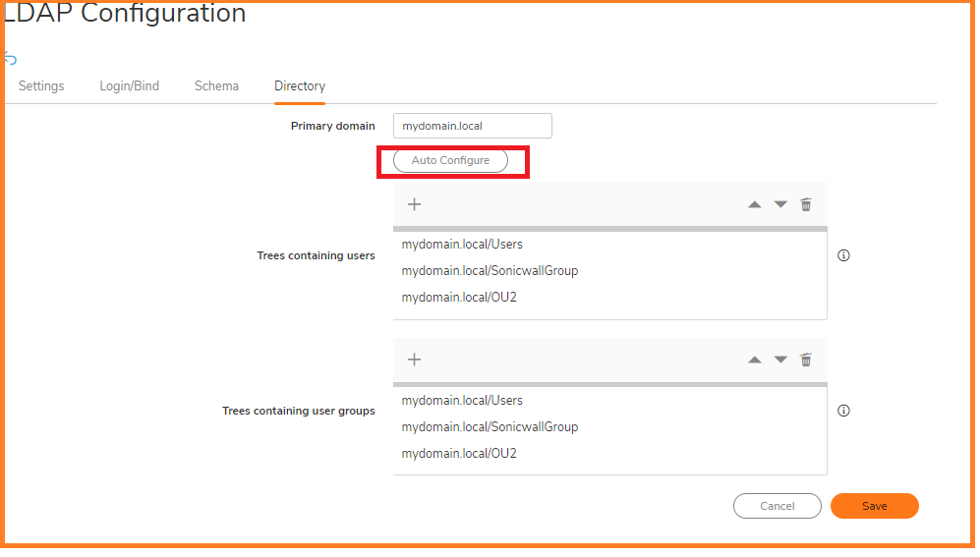Cancel the LDAP configuration changes
Image resolution: width=980 pixels, height=557 pixels.
pos(778,507)
